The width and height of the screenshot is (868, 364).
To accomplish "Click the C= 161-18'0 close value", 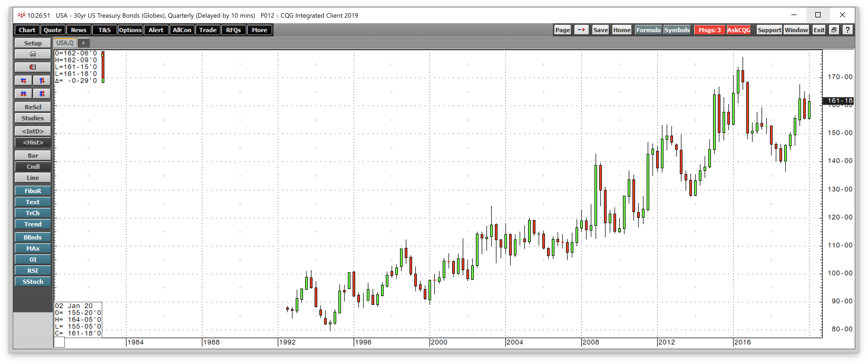I will tap(78, 333).
